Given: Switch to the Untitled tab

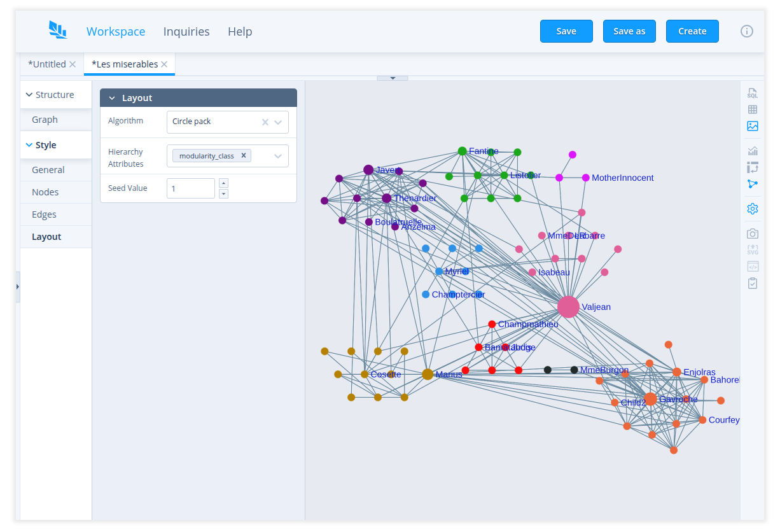Looking at the screenshot, I should pyautogui.click(x=46, y=64).
